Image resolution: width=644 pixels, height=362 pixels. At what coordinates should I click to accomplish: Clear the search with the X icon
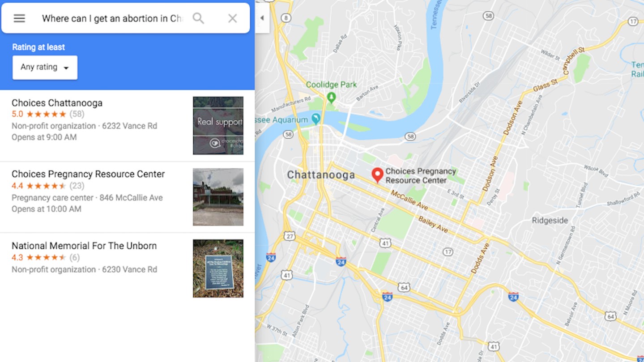[x=233, y=18]
